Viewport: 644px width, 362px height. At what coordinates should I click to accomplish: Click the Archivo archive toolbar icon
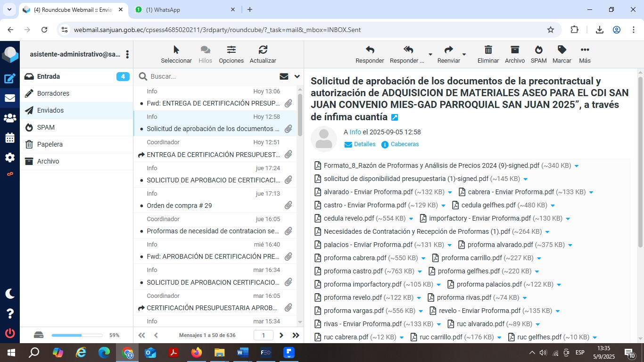pyautogui.click(x=514, y=50)
